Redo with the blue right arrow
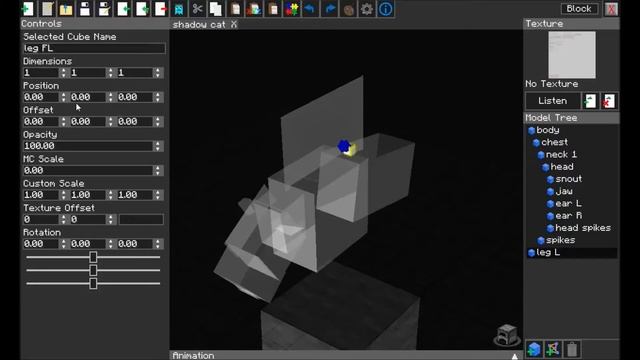 tap(329, 9)
